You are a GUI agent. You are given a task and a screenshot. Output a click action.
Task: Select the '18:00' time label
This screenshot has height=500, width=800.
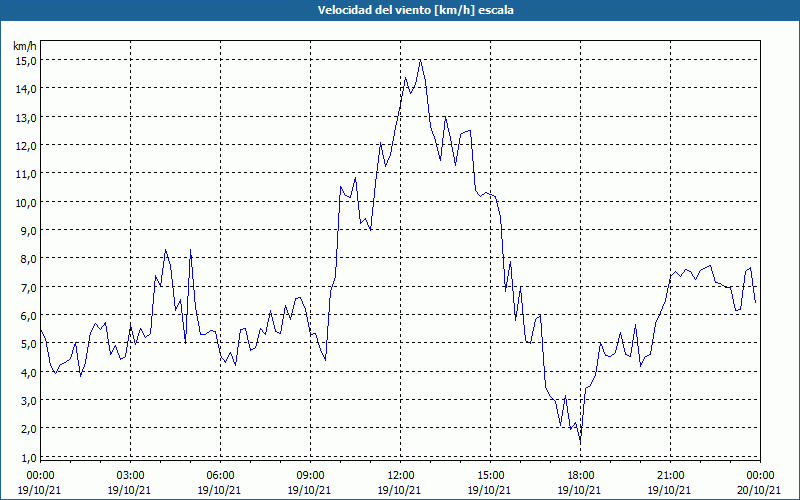pyautogui.click(x=580, y=476)
